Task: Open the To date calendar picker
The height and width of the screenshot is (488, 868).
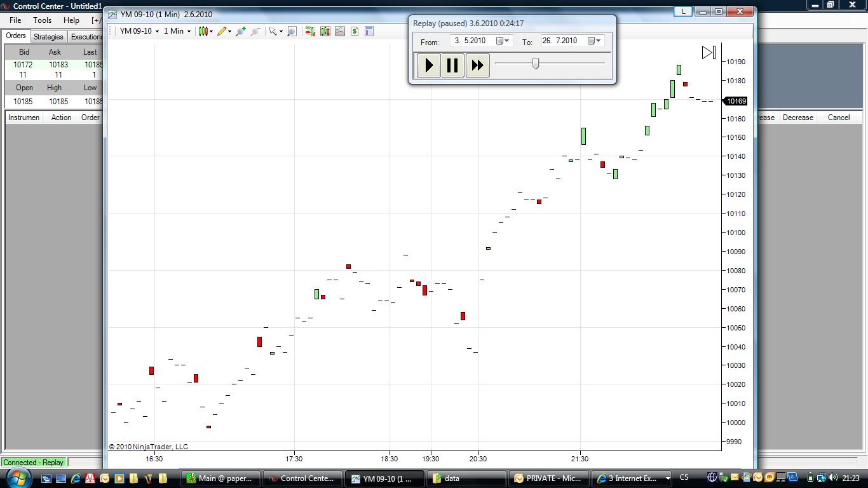Action: [x=594, y=41]
